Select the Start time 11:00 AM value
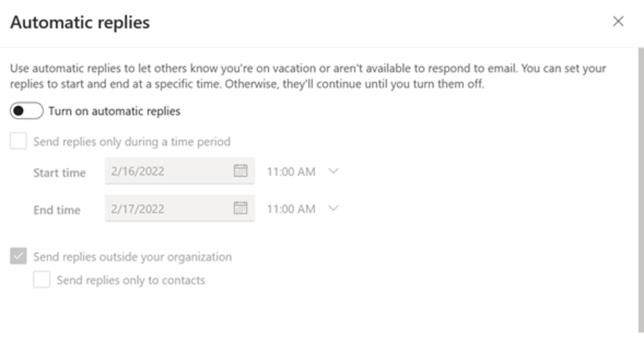 [x=291, y=171]
